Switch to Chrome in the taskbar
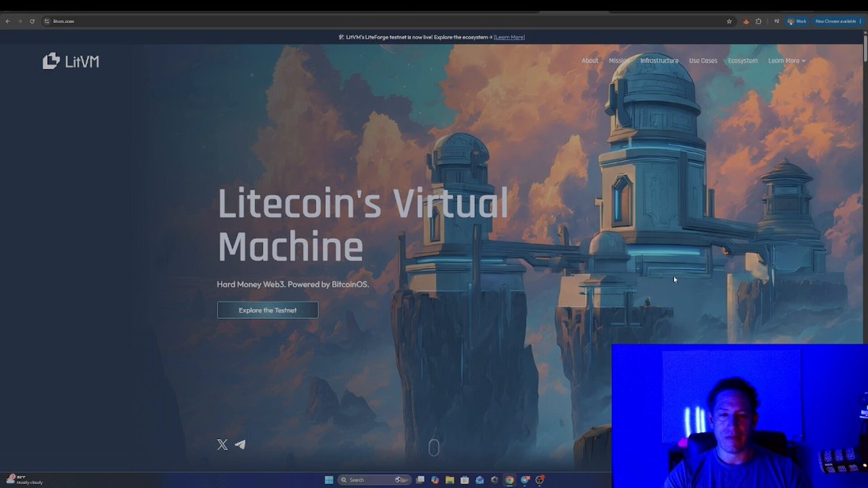This screenshot has width=868, height=488. pyautogui.click(x=509, y=479)
